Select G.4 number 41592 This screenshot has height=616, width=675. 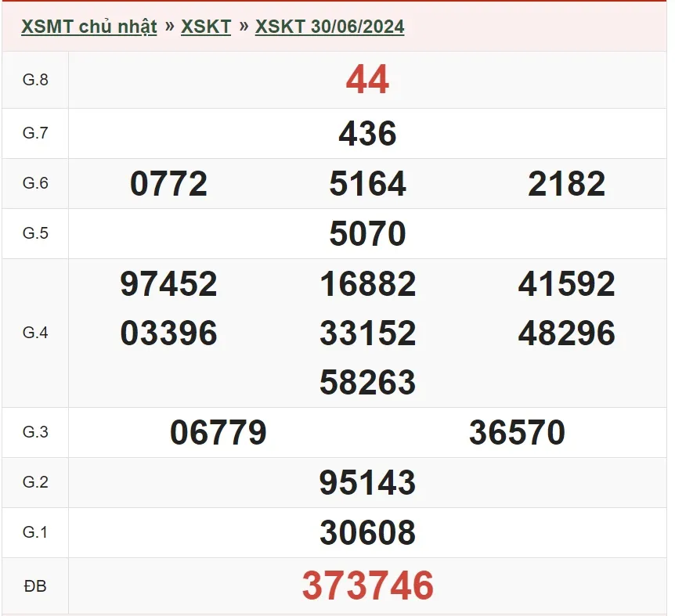click(566, 284)
